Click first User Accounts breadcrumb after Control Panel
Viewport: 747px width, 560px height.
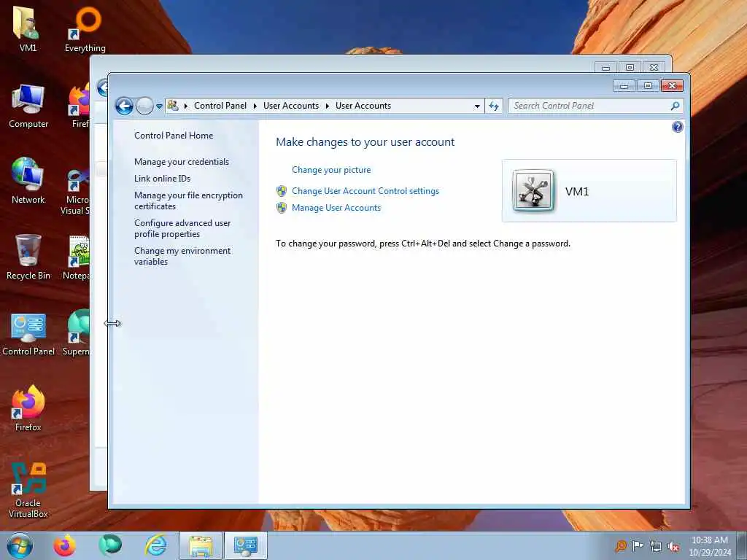(290, 106)
